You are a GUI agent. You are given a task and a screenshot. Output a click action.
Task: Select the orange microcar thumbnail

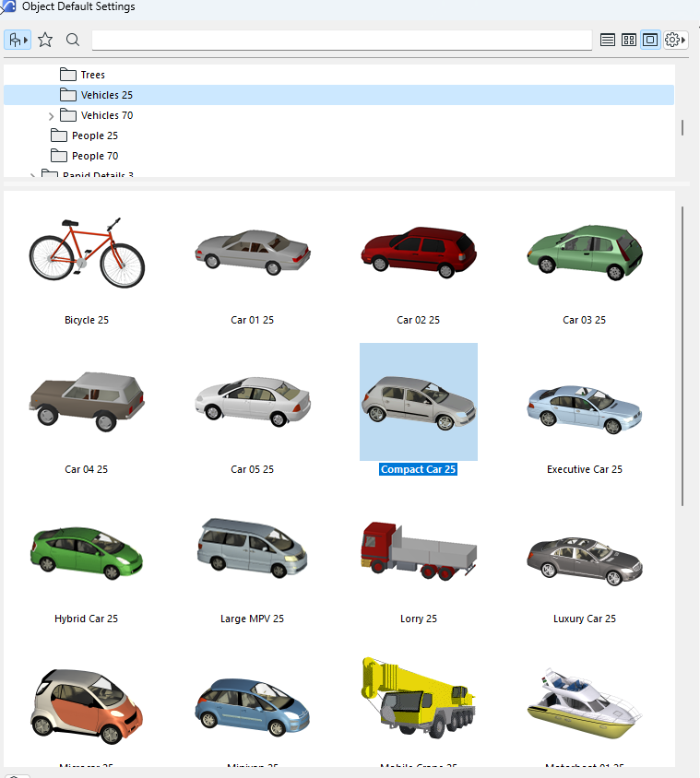[x=87, y=706]
